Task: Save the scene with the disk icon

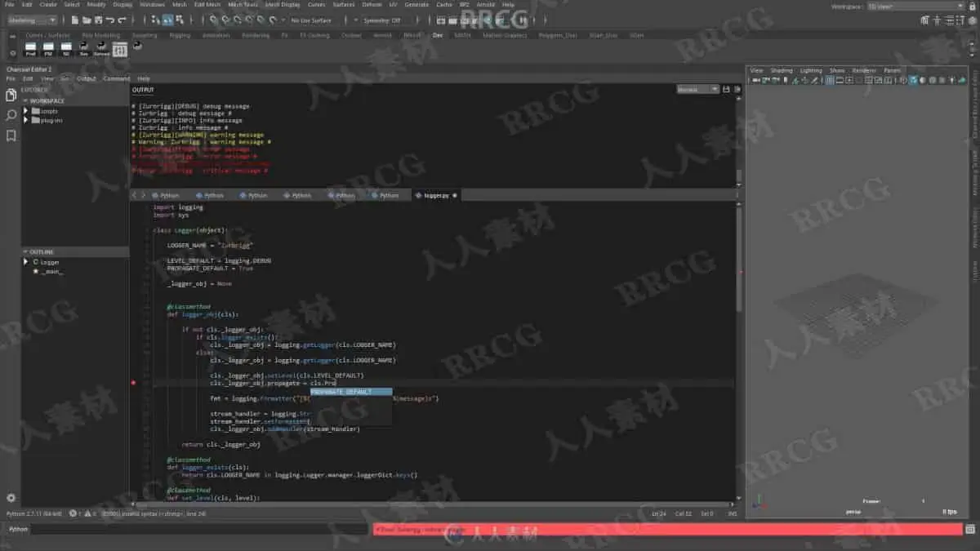Action: [x=98, y=20]
